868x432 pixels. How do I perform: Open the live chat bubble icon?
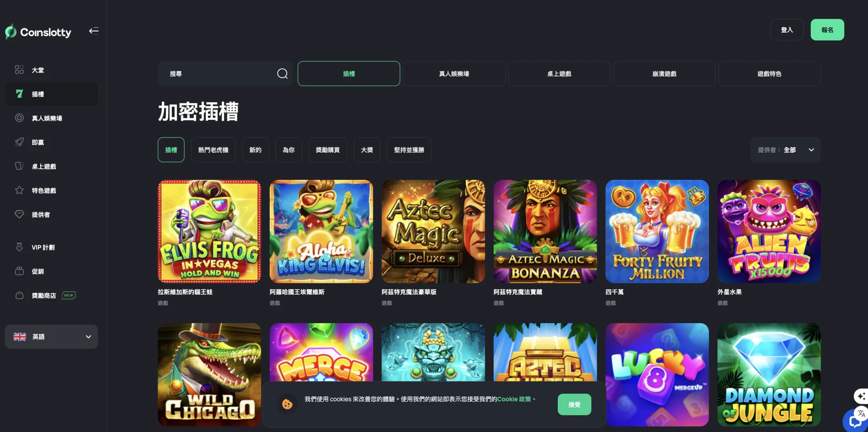(x=856, y=422)
